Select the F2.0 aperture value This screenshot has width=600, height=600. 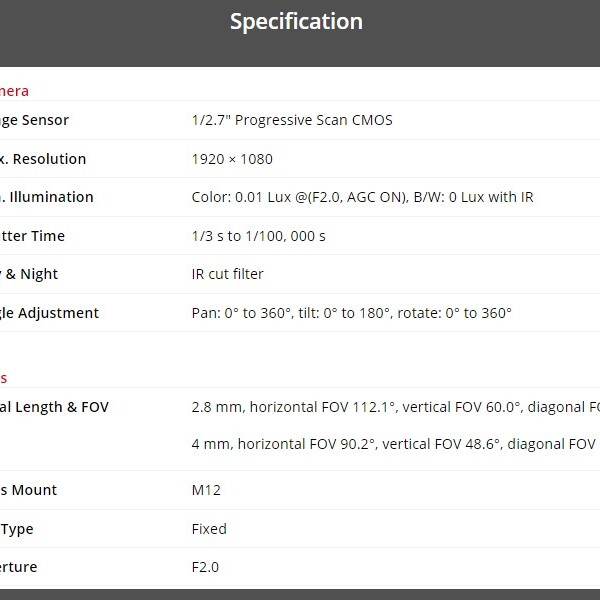[205, 567]
